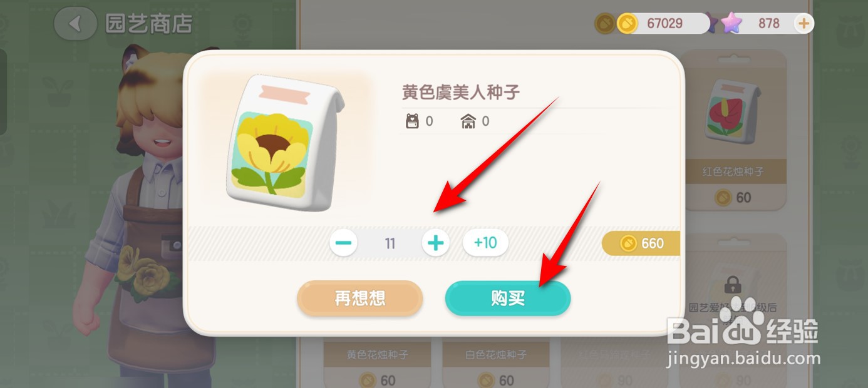868x388 pixels.
Task: Select the 白色花烛种子 shop item
Action: pos(497,363)
